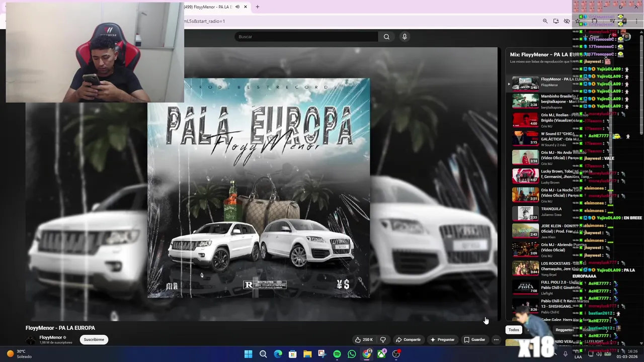Play LOS ROCKSTARS playlist thumbnail

[525, 269]
